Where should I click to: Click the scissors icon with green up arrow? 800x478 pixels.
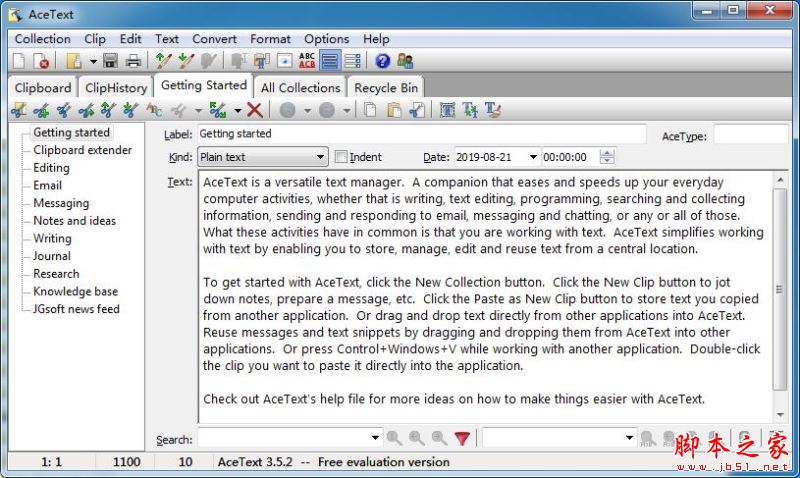[x=108, y=110]
